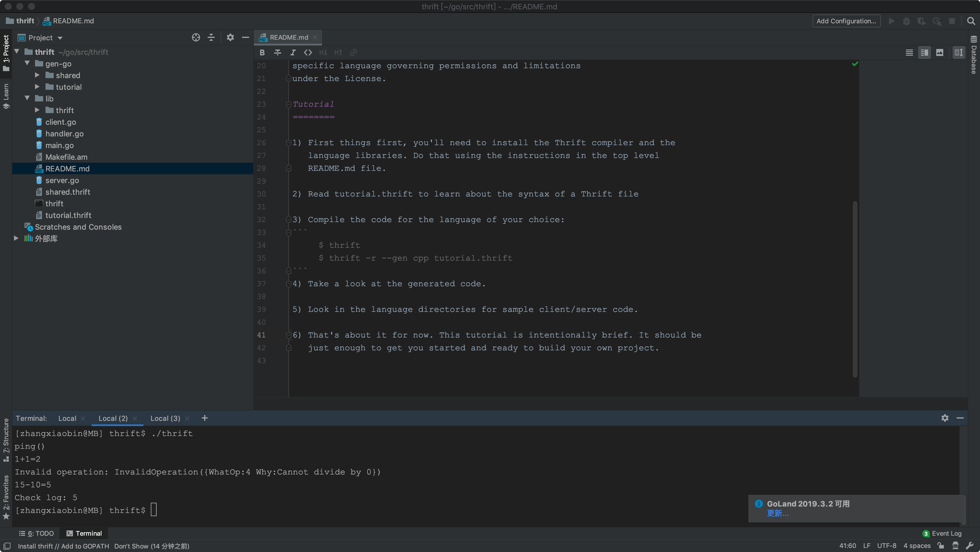Open Database tool window
980x552 pixels.
click(x=974, y=55)
